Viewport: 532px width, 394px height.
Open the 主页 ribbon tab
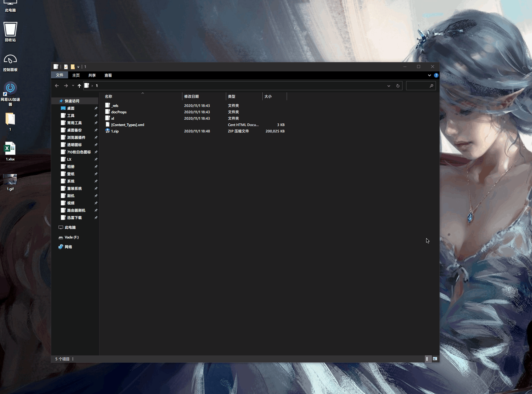(76, 75)
